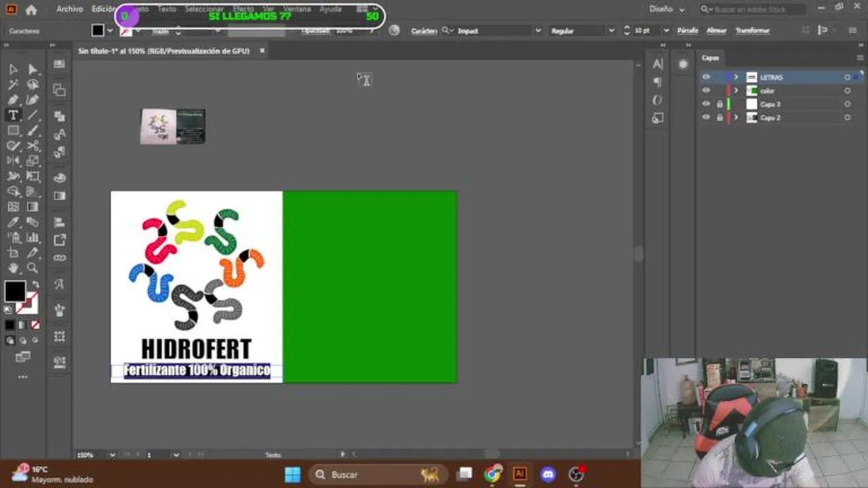Select the Line Segment tool
Screen dimensions: 868x488
tap(32, 115)
